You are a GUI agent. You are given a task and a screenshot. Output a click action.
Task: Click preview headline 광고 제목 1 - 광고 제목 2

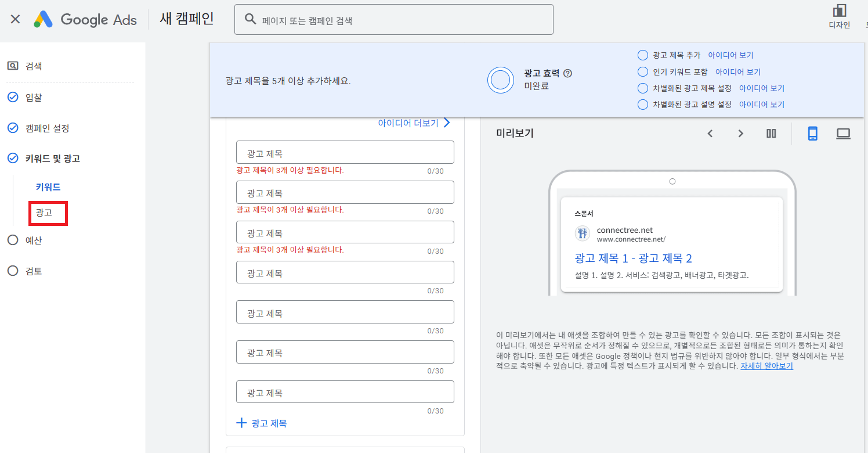click(633, 258)
